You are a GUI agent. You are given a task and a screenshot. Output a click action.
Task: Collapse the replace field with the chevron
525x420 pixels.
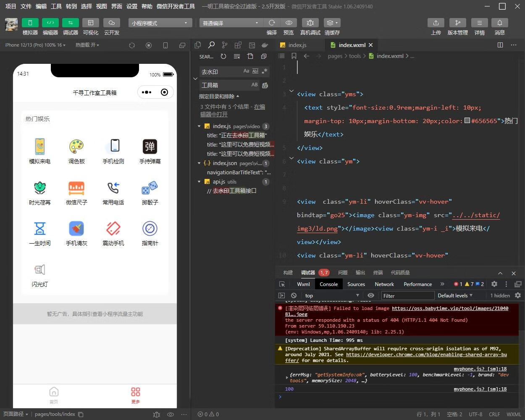point(195,79)
